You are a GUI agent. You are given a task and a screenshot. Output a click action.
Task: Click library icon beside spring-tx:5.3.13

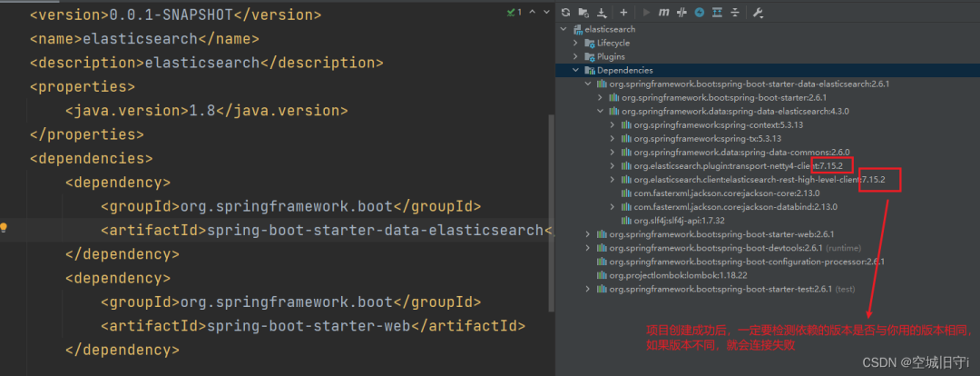(x=626, y=139)
